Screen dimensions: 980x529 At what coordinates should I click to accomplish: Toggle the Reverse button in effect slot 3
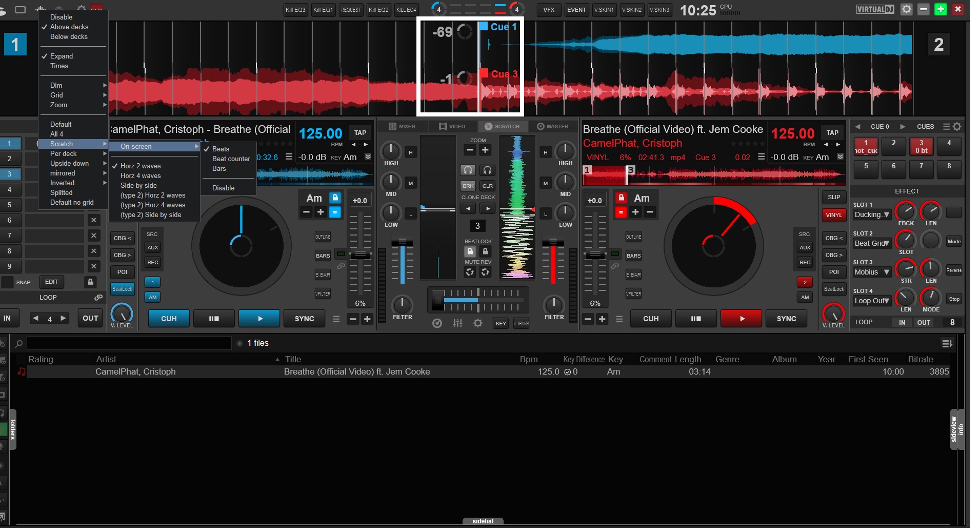click(954, 270)
